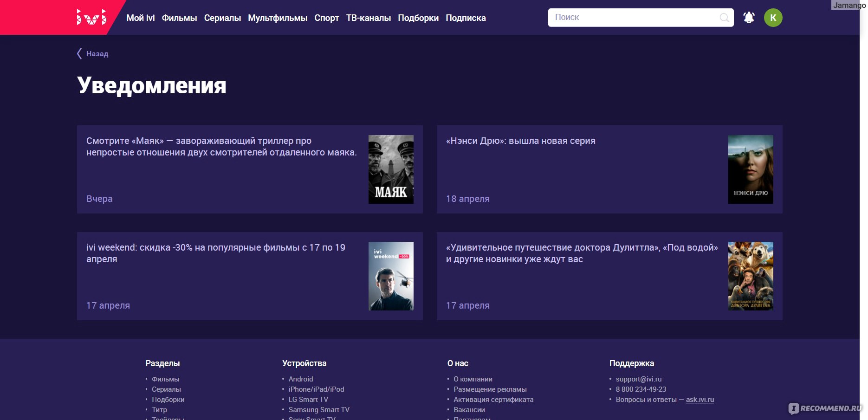Open the Спорт section
The image size is (868, 420).
pos(327,18)
